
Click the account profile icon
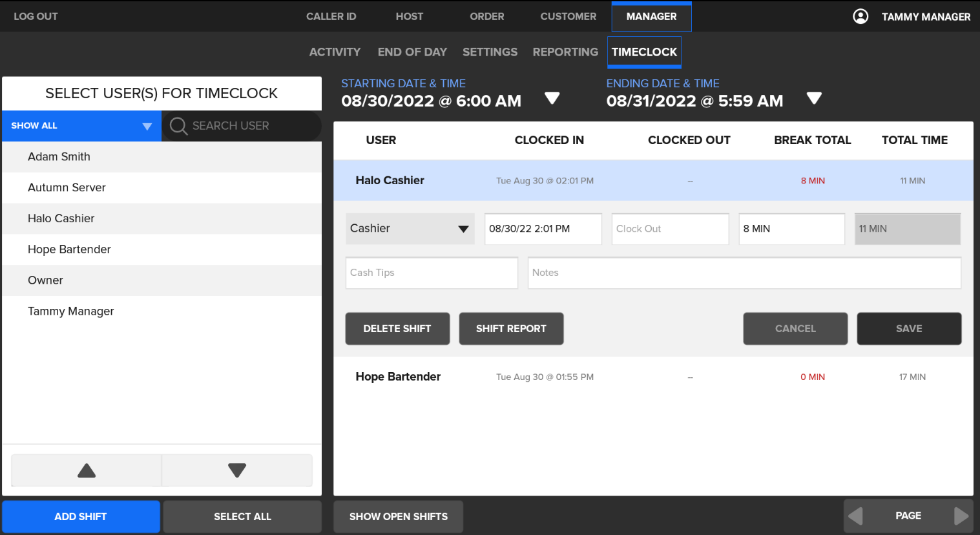pyautogui.click(x=860, y=16)
